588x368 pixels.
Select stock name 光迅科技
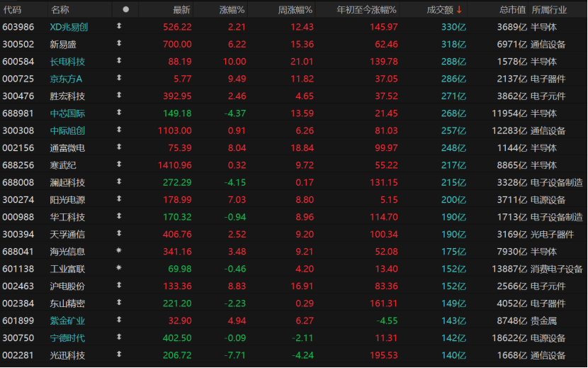(67, 355)
